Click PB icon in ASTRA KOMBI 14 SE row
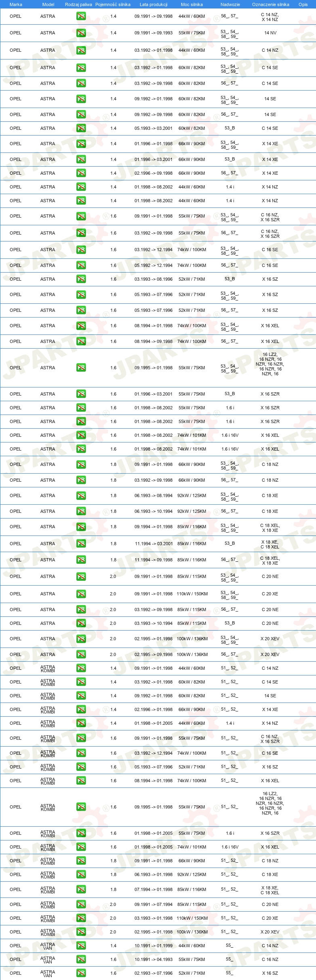The width and height of the screenshot is (316, 980). pyautogui.click(x=81, y=696)
